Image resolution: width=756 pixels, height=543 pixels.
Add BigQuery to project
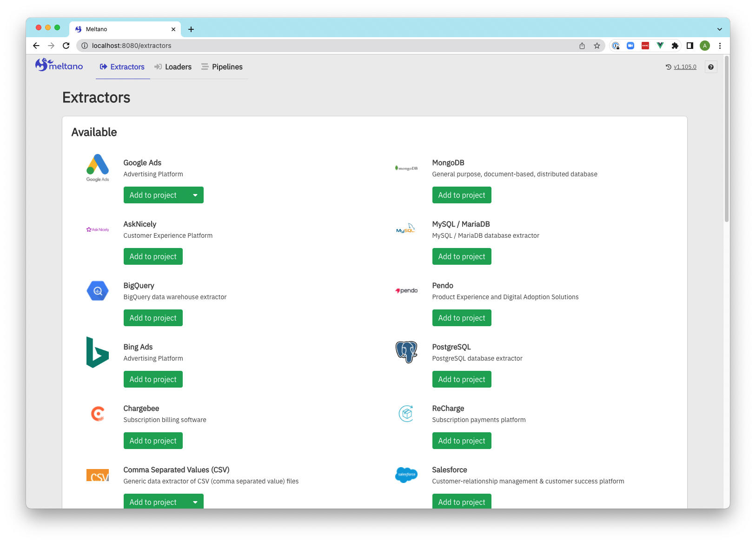pyautogui.click(x=153, y=318)
